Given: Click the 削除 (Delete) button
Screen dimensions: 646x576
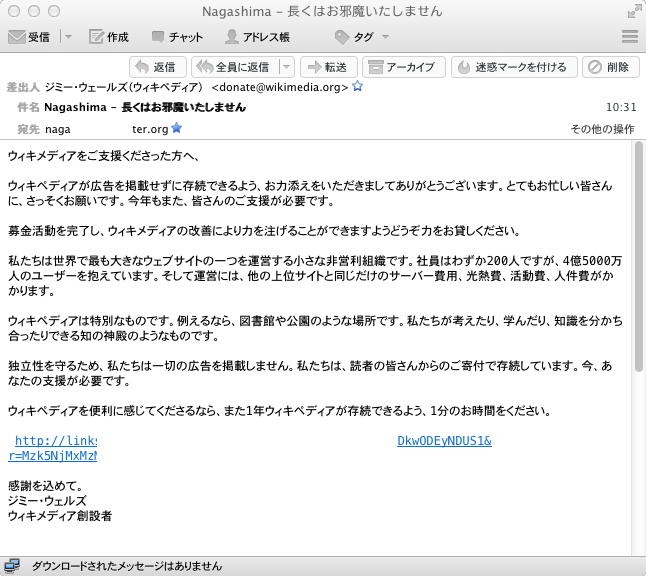Looking at the screenshot, I should [611, 67].
